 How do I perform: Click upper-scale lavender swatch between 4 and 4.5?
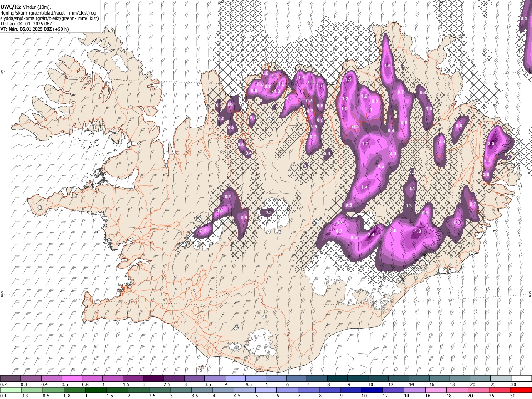pyautogui.click(x=235, y=379)
